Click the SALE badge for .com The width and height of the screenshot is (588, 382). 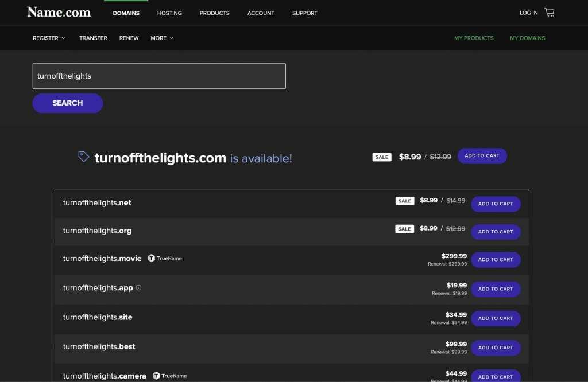[x=382, y=157]
